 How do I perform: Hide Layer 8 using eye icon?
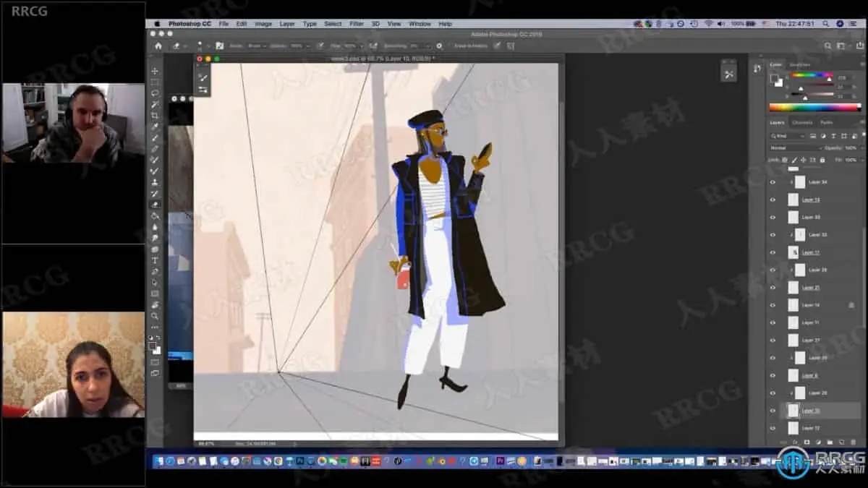[773, 375]
